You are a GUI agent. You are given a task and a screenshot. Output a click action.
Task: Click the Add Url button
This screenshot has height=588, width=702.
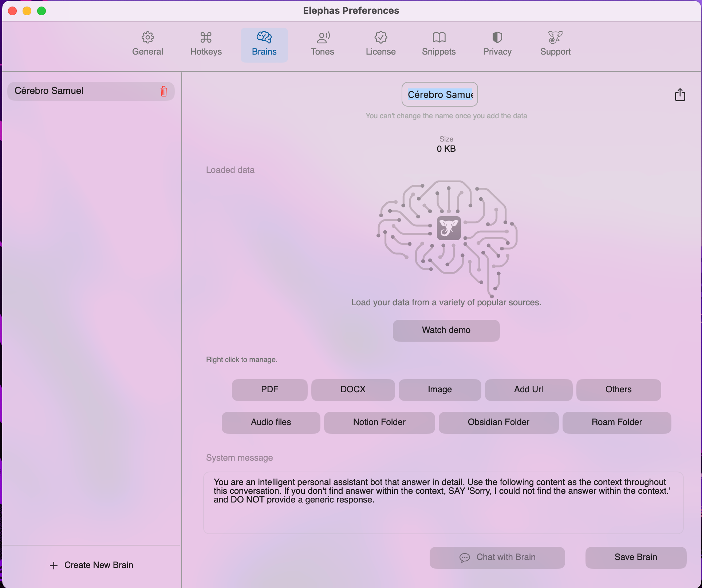click(528, 390)
